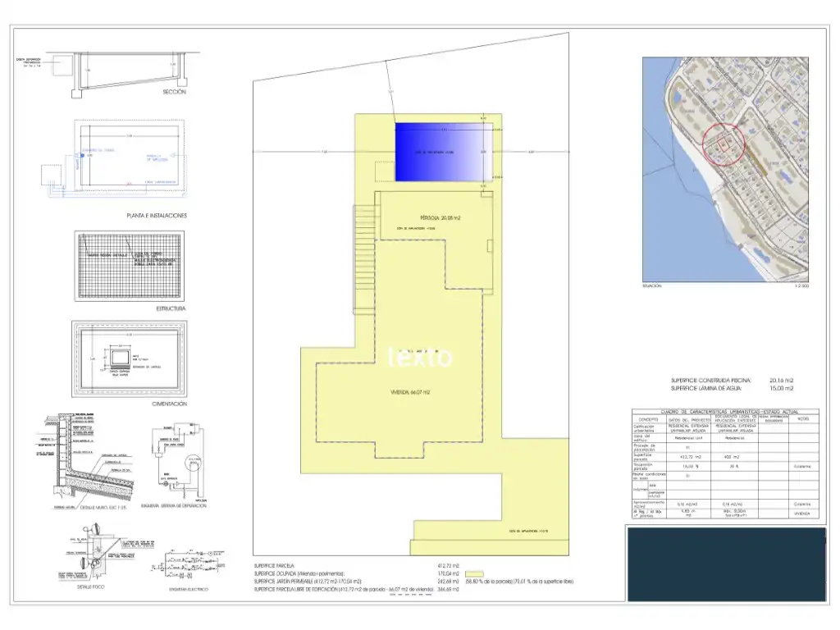
Task: Select the red circle on the situation map
Action: (724, 144)
